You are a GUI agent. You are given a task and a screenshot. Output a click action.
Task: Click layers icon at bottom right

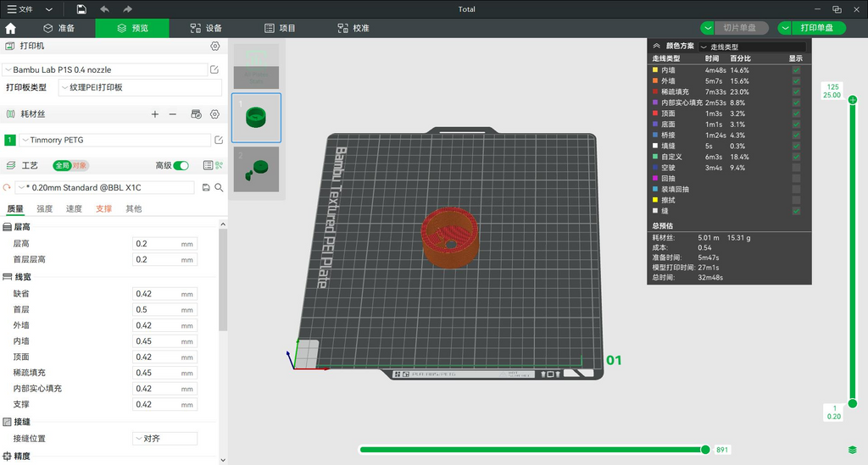click(853, 450)
